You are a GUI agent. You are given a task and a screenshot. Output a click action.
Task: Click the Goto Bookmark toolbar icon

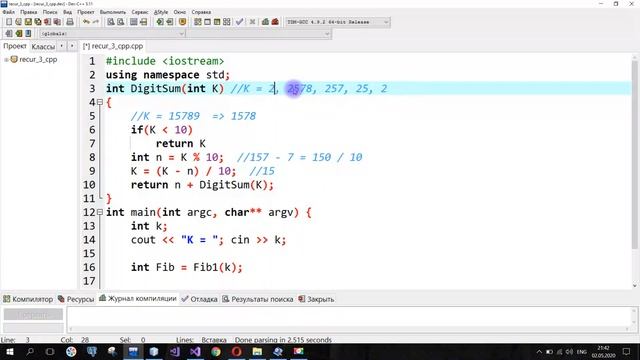click(170, 22)
